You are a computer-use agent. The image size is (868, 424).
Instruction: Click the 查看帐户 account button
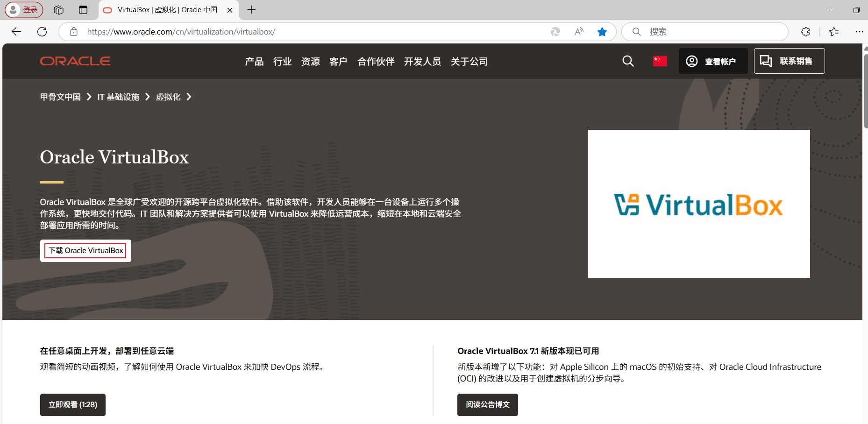[713, 61]
